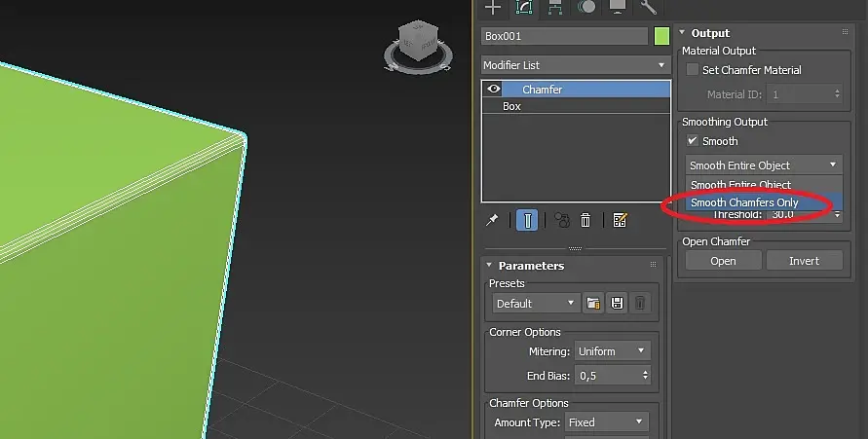Toggle Show End Result icon

pyautogui.click(x=527, y=220)
